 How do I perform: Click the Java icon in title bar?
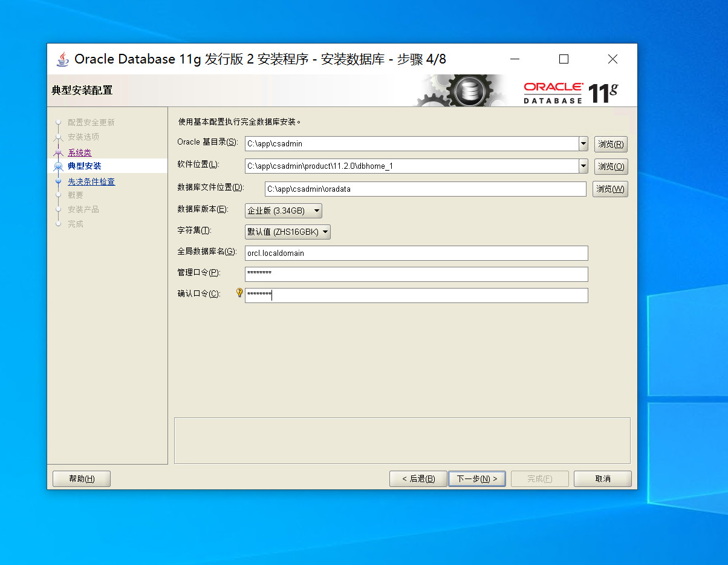coord(63,59)
